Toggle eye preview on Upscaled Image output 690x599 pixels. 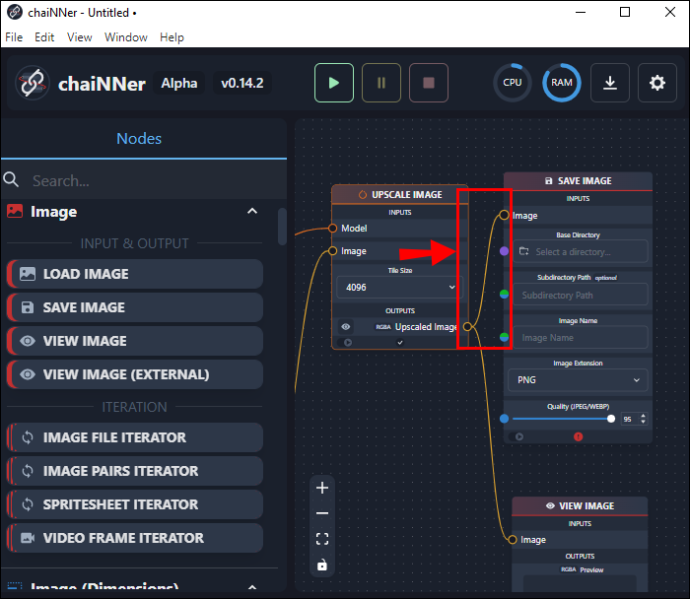[346, 327]
